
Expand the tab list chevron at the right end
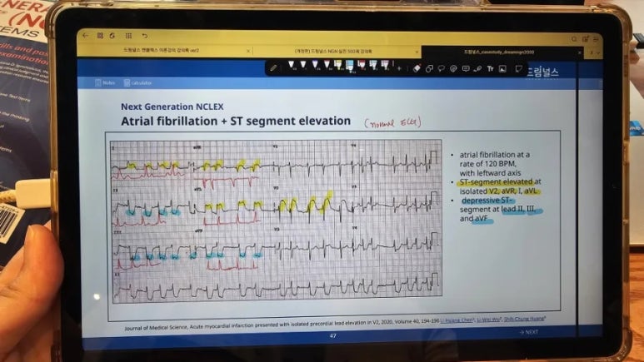tap(598, 53)
